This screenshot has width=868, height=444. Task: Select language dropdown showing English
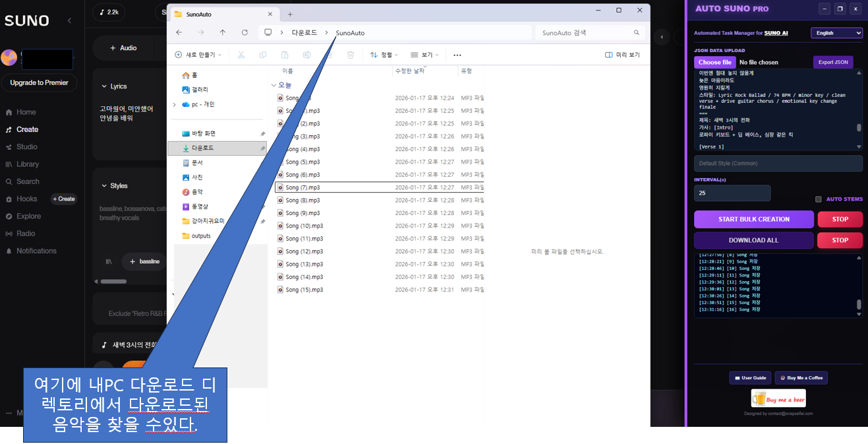836,33
